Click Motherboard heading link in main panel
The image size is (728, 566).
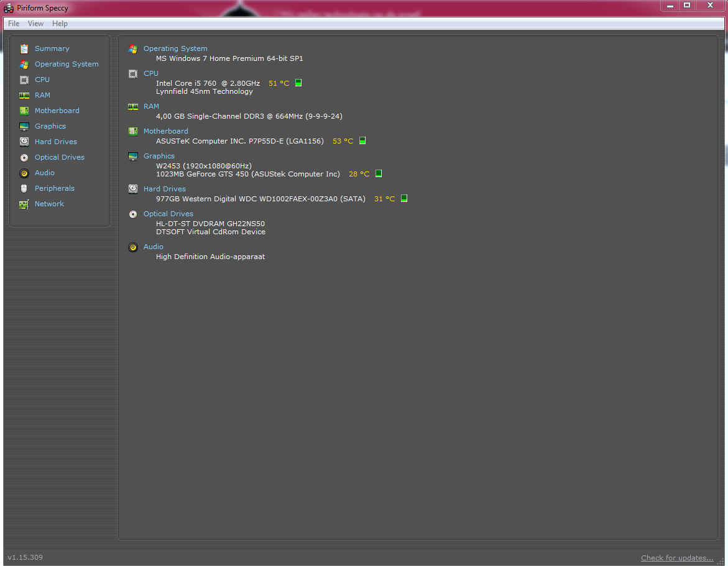(166, 131)
